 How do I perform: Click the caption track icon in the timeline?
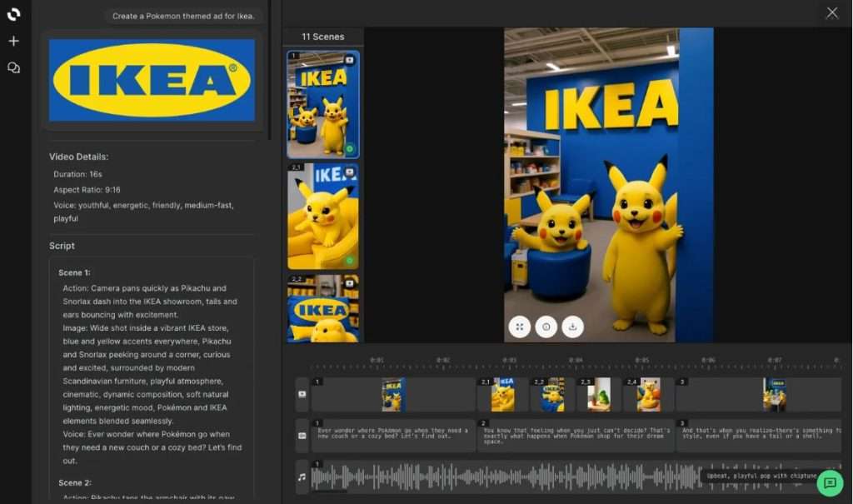tap(302, 436)
